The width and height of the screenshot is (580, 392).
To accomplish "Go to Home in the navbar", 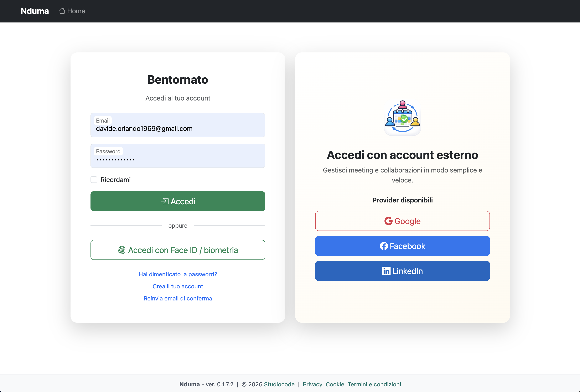I will click(x=72, y=11).
